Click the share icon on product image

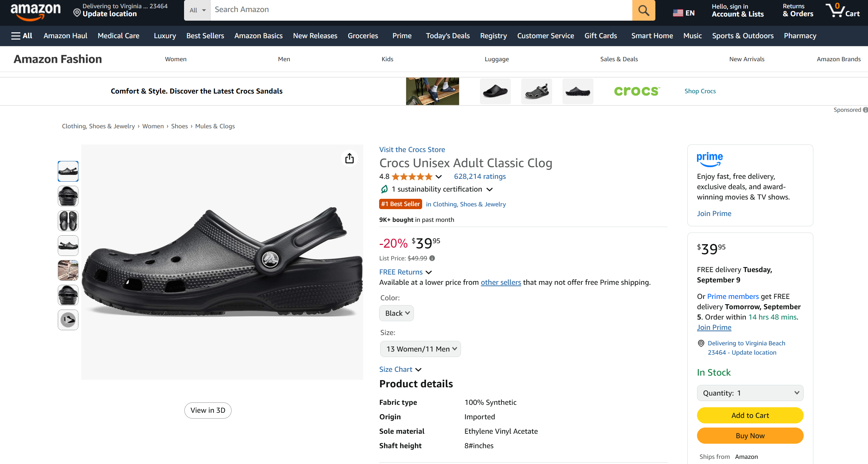click(350, 158)
